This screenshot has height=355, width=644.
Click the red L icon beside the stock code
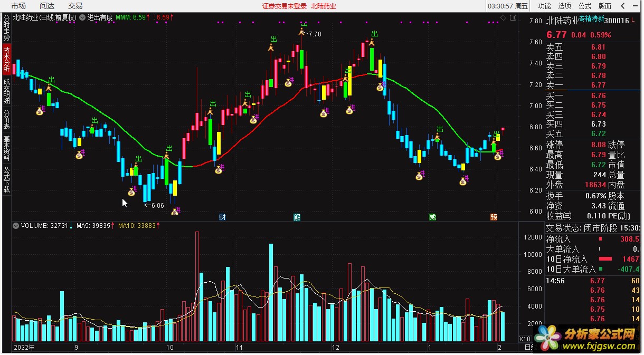pos(633,20)
